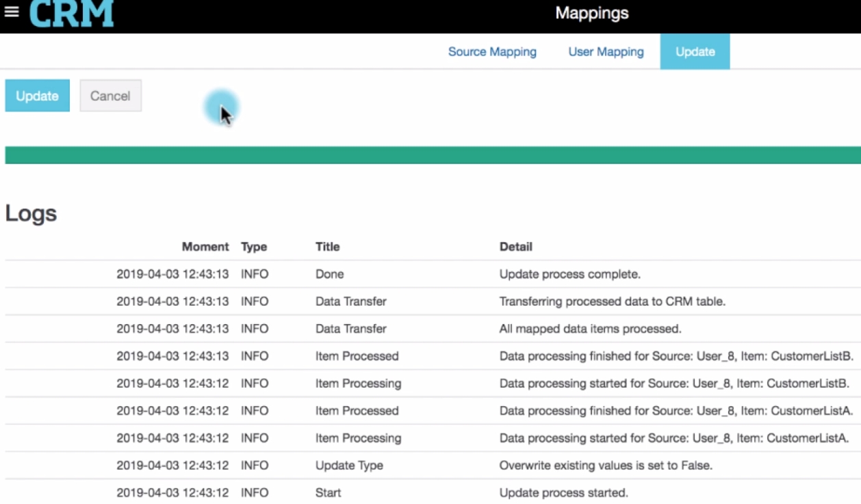Image resolution: width=861 pixels, height=504 pixels.
Task: Select the 'Overwrite existing values' log detail
Action: (x=606, y=466)
